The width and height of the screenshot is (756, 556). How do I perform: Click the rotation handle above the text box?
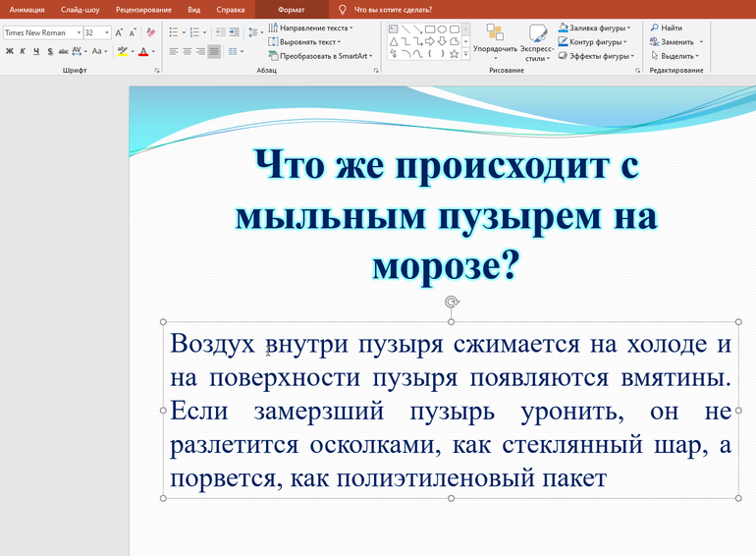[451, 302]
